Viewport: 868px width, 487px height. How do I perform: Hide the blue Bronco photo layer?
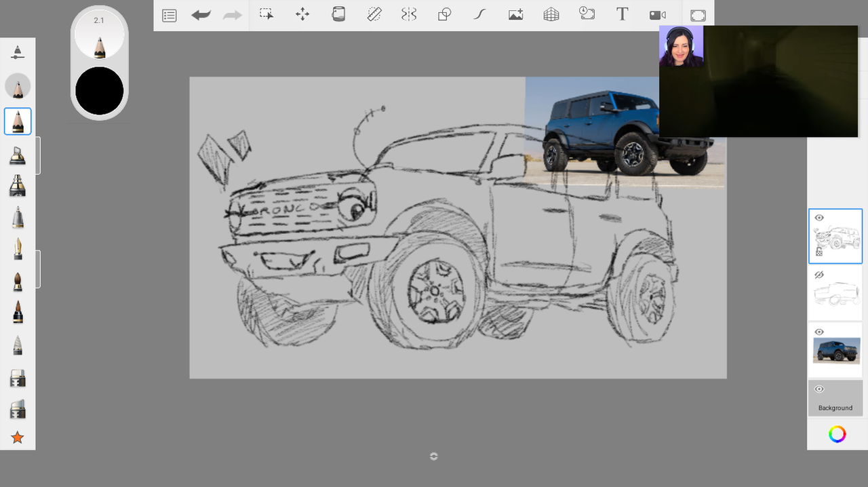[819, 332]
